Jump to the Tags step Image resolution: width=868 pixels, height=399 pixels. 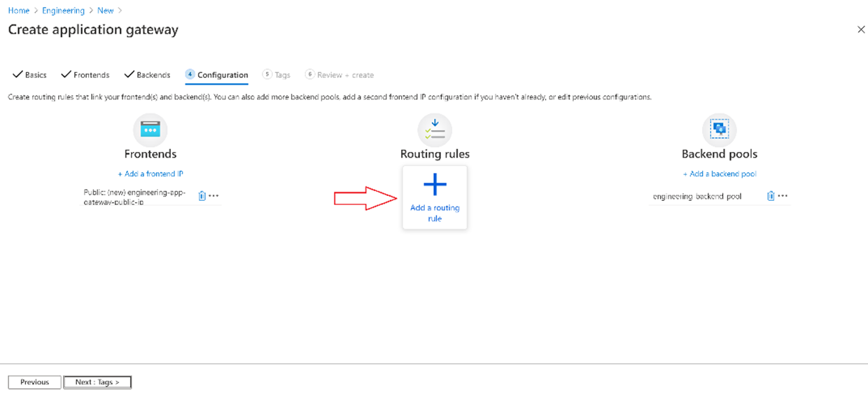click(x=276, y=75)
